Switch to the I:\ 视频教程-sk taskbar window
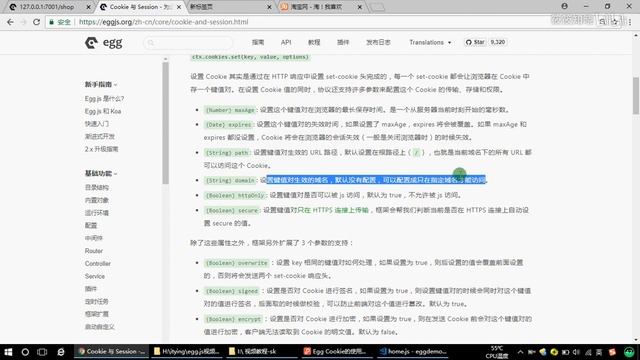 point(261,351)
